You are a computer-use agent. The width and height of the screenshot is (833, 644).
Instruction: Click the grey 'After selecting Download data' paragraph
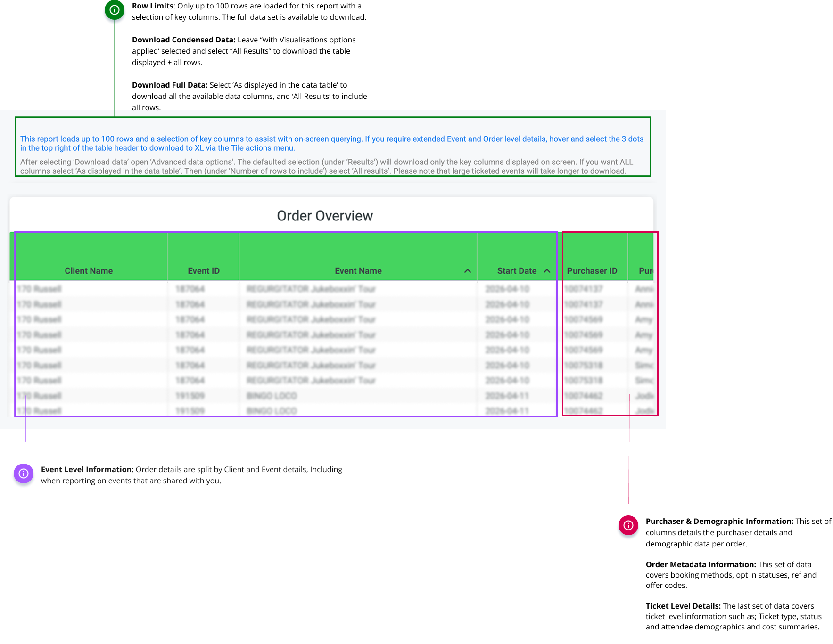coord(327,166)
